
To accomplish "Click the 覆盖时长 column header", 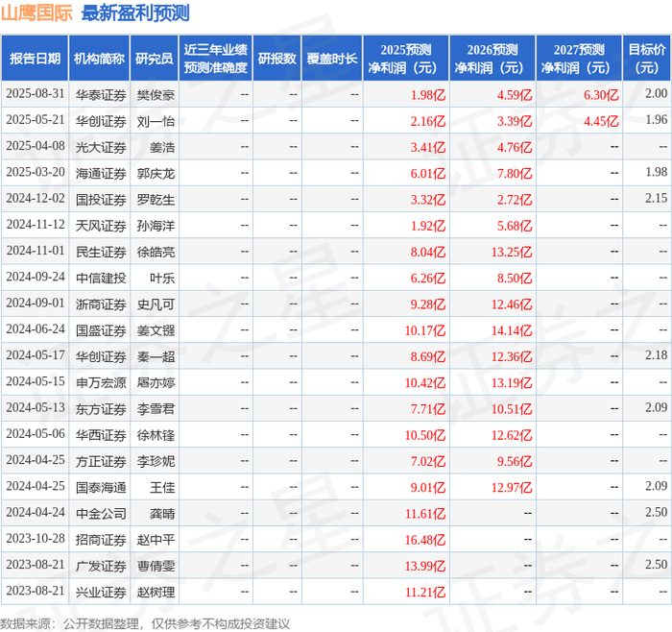I will (x=332, y=59).
